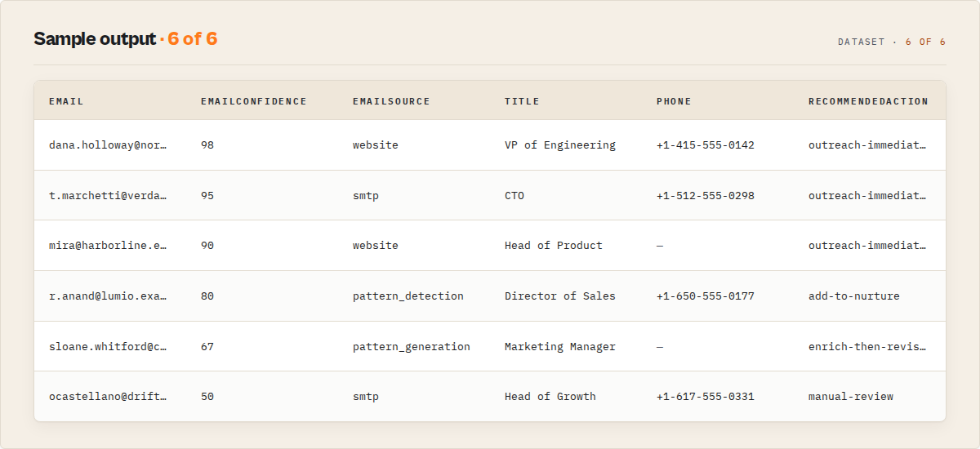Select the Director of Sales title
Image resolution: width=980 pixels, height=449 pixels.
560,296
